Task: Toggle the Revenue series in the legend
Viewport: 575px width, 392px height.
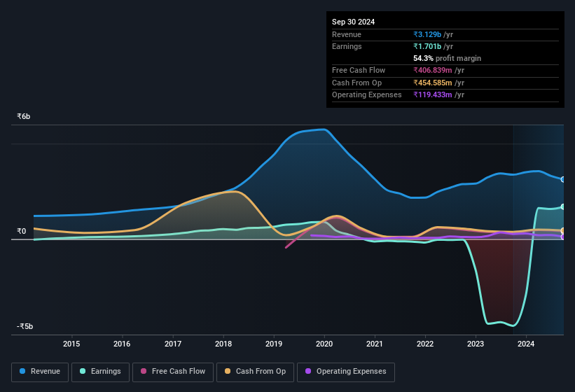Action: [40, 372]
